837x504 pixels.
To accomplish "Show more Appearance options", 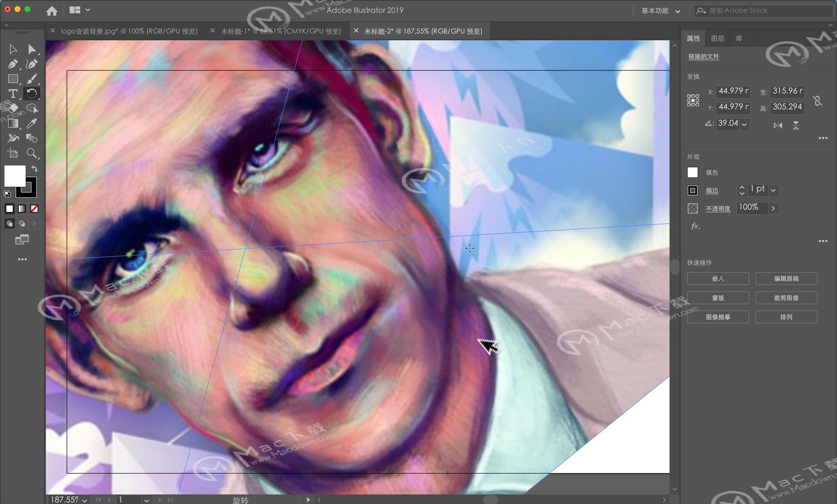I will point(823,241).
